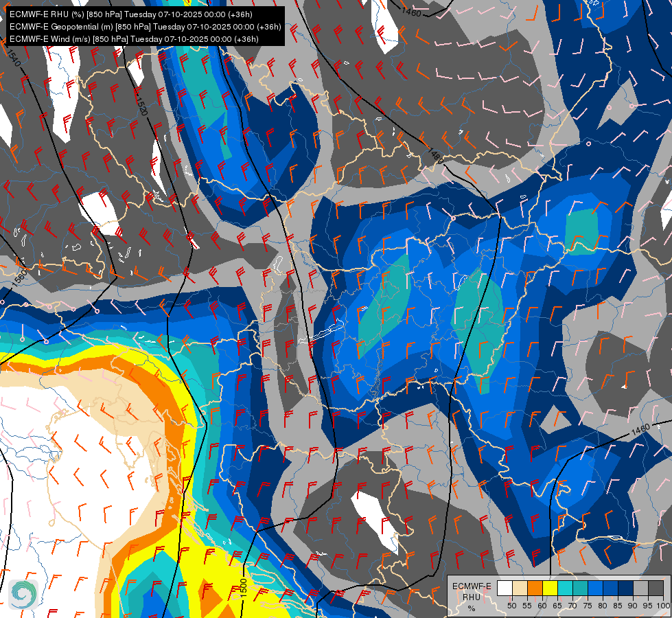This screenshot has width=672, height=618.
Task: Select the dark gray 95-100% legend swatch
Action: 656,588
